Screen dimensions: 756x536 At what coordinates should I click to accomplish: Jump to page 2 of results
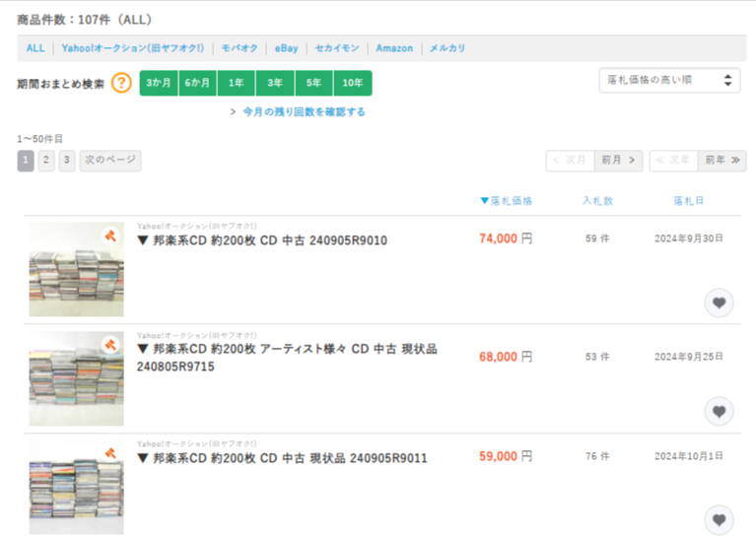click(x=46, y=161)
